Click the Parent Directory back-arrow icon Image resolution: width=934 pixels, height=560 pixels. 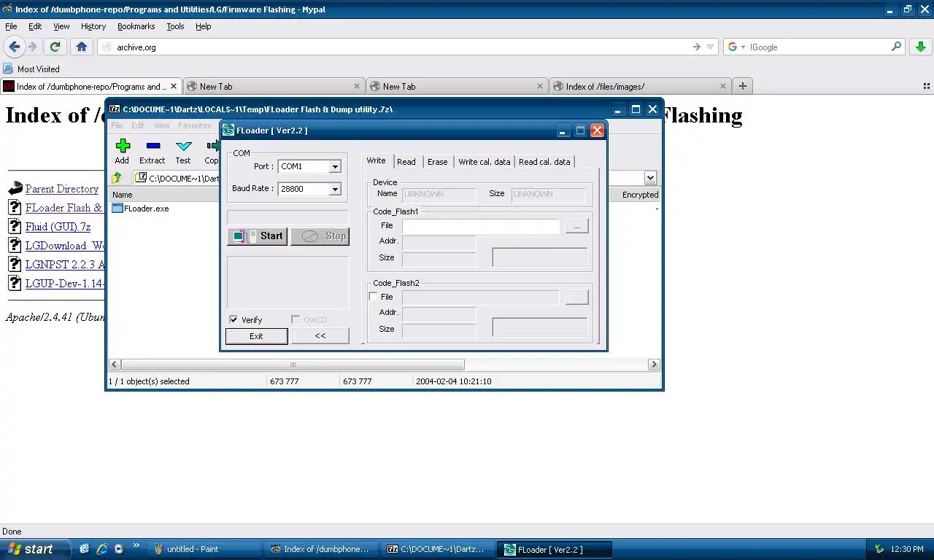[x=15, y=189]
